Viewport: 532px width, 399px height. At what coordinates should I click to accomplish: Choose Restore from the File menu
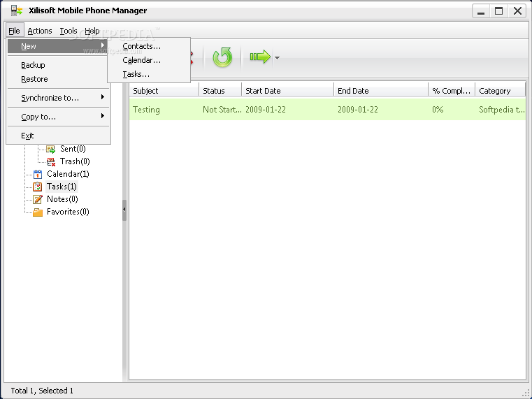(58, 80)
